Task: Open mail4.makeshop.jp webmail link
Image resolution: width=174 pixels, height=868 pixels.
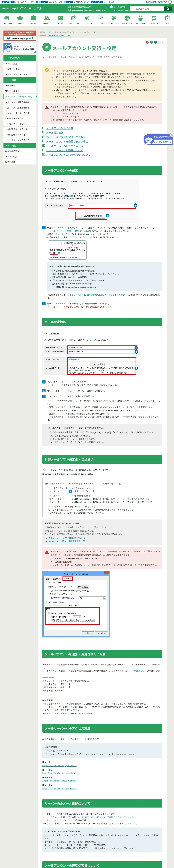Action: 59,788
